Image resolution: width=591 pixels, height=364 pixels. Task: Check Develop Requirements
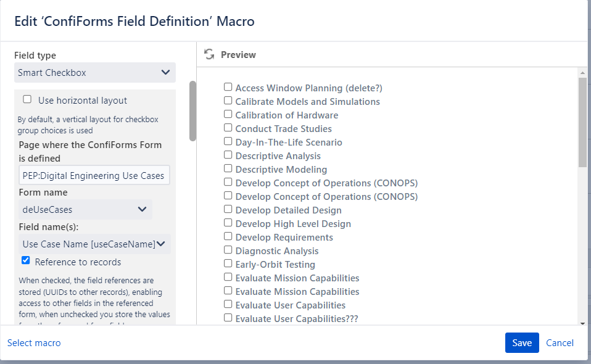point(228,237)
